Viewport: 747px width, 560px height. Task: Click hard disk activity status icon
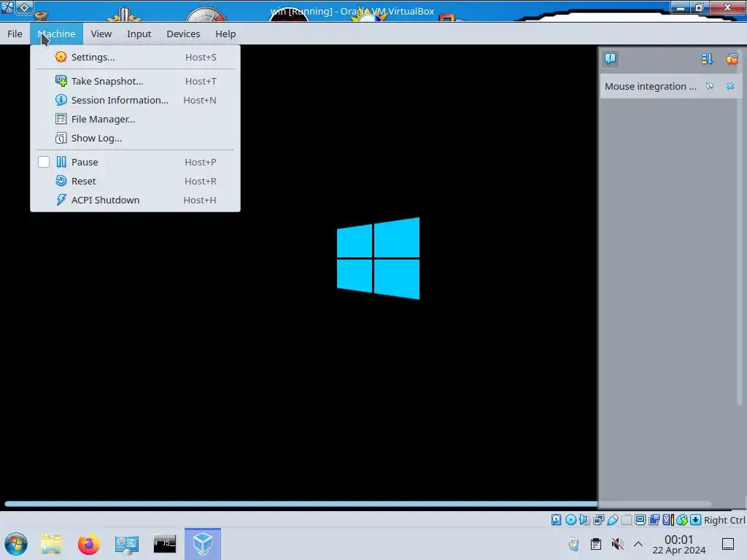coord(556,519)
